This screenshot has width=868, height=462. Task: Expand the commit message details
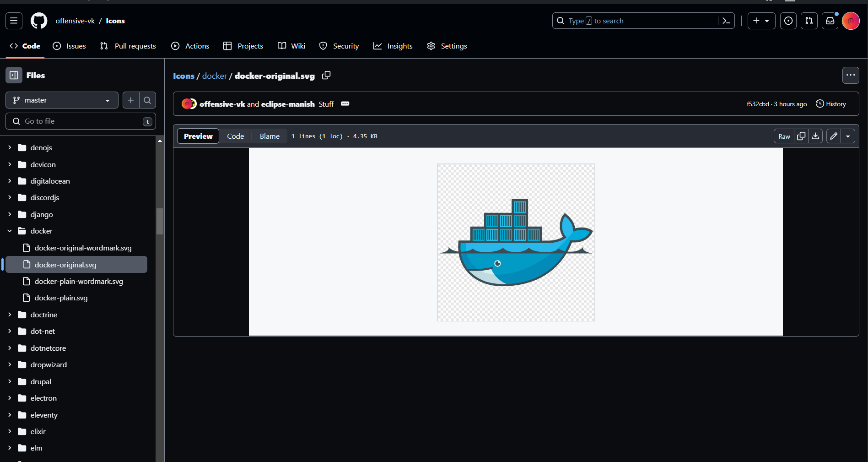tap(345, 104)
